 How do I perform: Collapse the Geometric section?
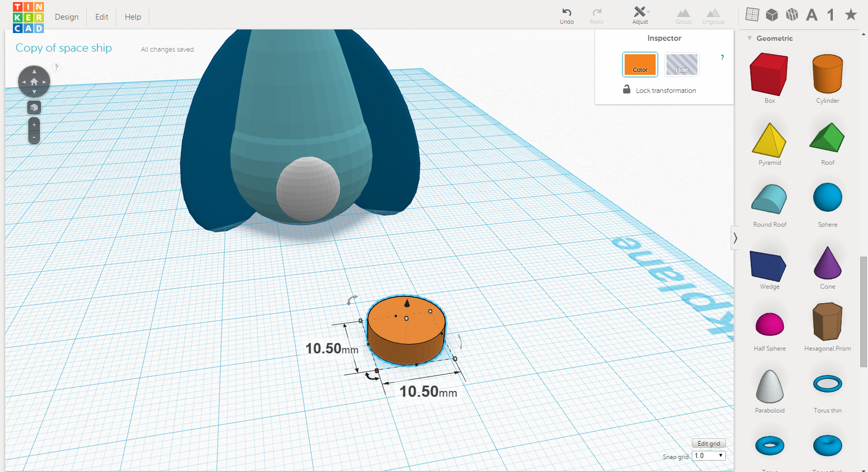click(749, 38)
